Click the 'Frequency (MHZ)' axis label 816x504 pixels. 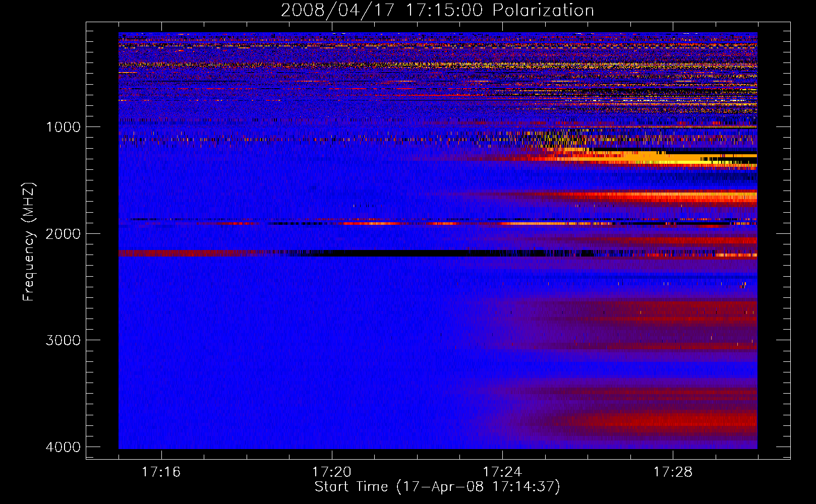[29, 242]
